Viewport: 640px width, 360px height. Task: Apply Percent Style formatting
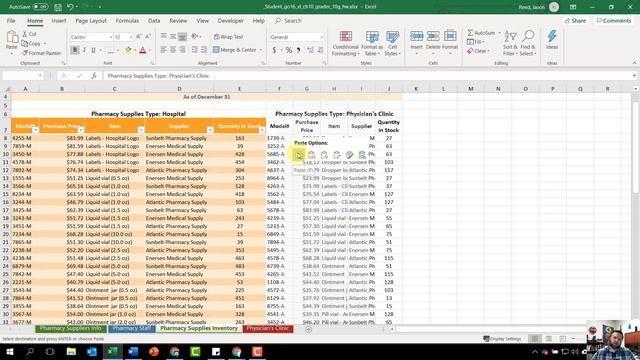pos(289,50)
